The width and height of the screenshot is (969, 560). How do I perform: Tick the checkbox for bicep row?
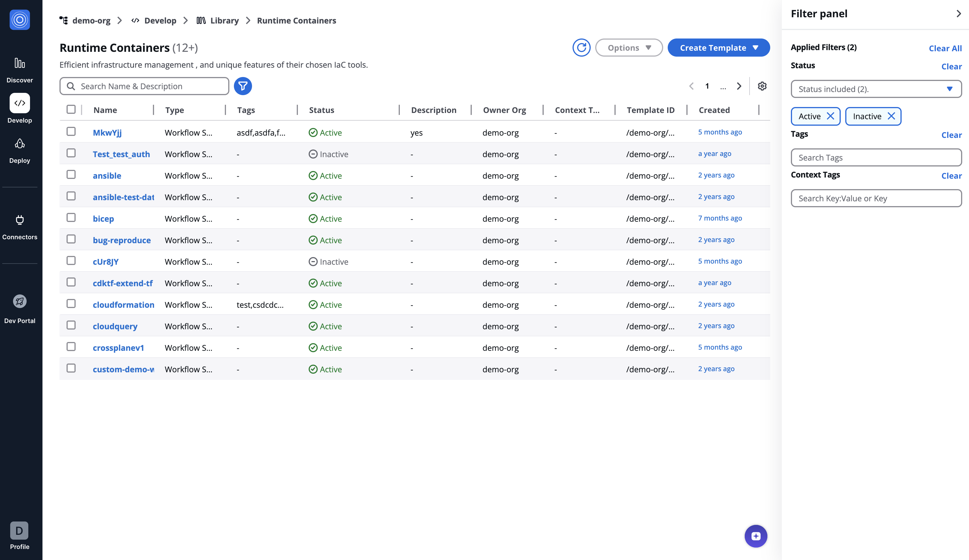[x=71, y=217]
